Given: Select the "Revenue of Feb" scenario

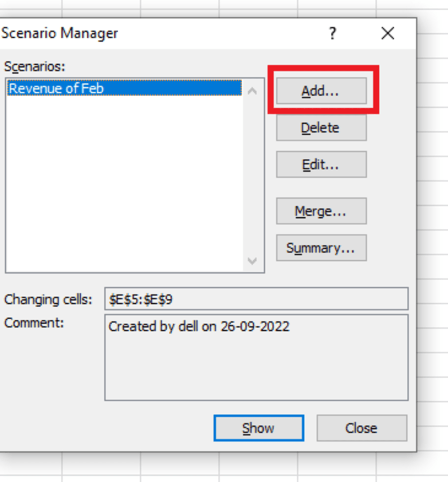Looking at the screenshot, I should pyautogui.click(x=124, y=89).
